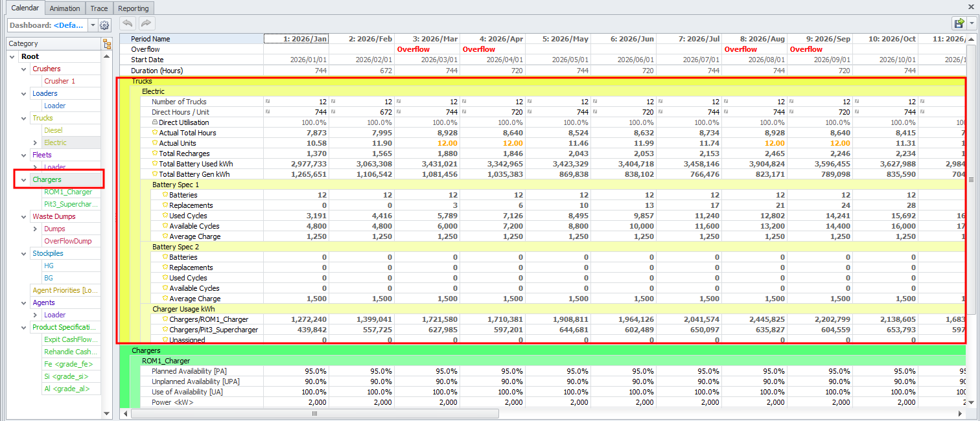Open the export button dropdown arrow

pyautogui.click(x=971, y=24)
